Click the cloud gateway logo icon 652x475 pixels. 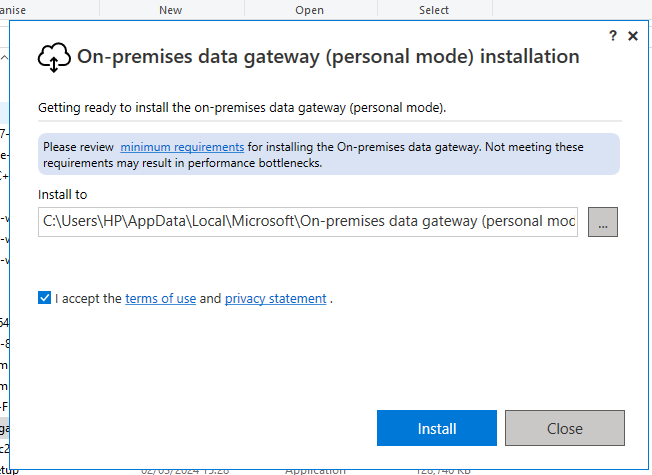54,57
